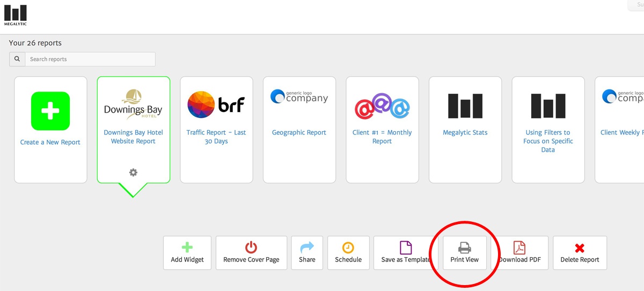The height and width of the screenshot is (291, 644).
Task: Focus the Search reports input field
Action: [x=90, y=59]
